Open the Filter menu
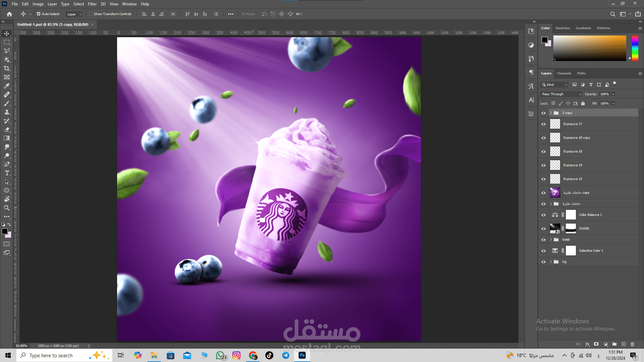Viewport: 644px width, 362px height. point(92,4)
